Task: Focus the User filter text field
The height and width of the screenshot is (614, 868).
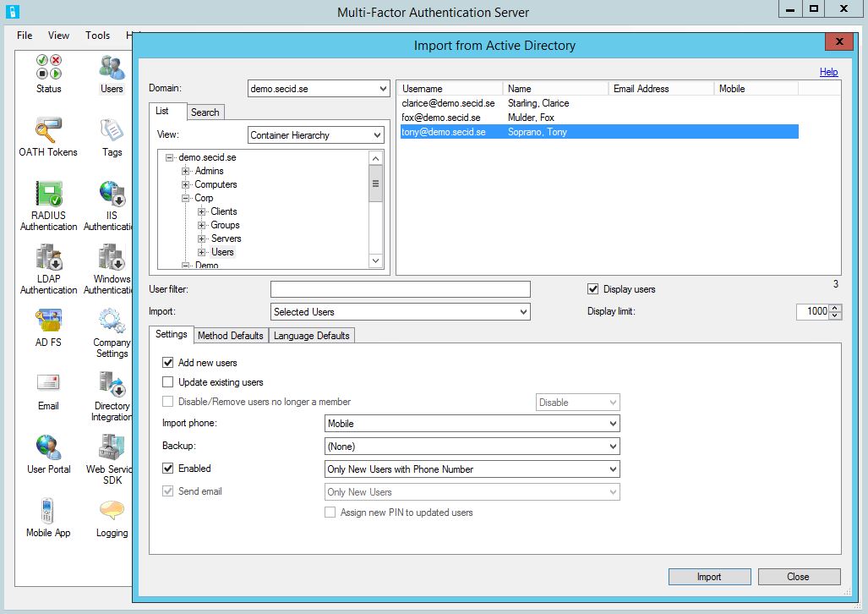Action: (401, 289)
